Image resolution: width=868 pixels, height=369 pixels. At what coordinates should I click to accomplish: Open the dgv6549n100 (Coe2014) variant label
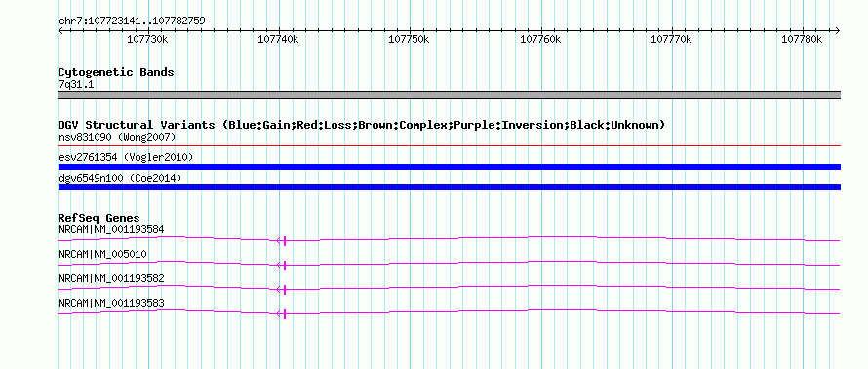[120, 178]
